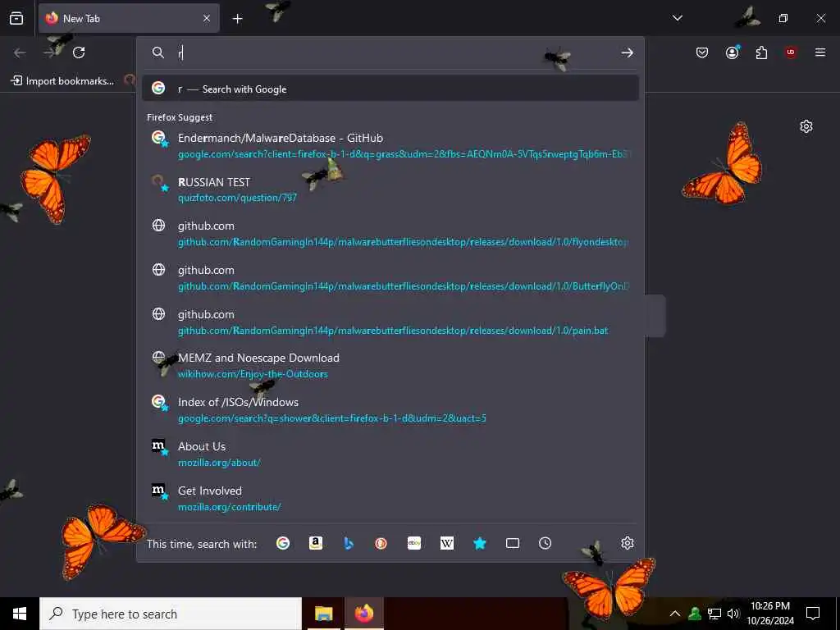Open Firefox View tab list icon
The height and width of the screenshot is (630, 840).
16,18
